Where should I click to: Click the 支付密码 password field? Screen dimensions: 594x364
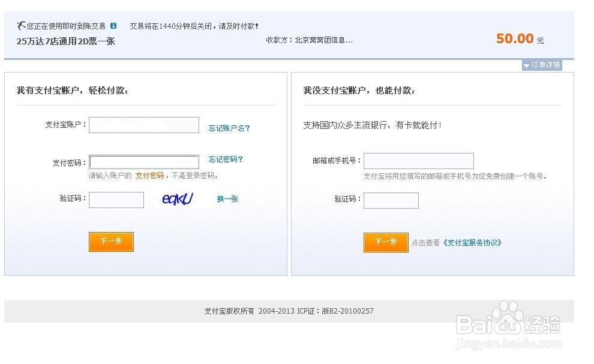pos(144,162)
